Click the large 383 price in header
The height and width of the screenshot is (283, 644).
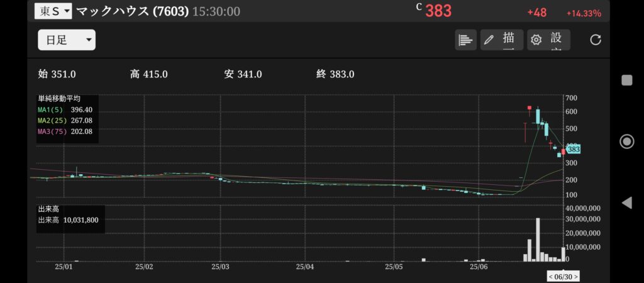click(438, 11)
